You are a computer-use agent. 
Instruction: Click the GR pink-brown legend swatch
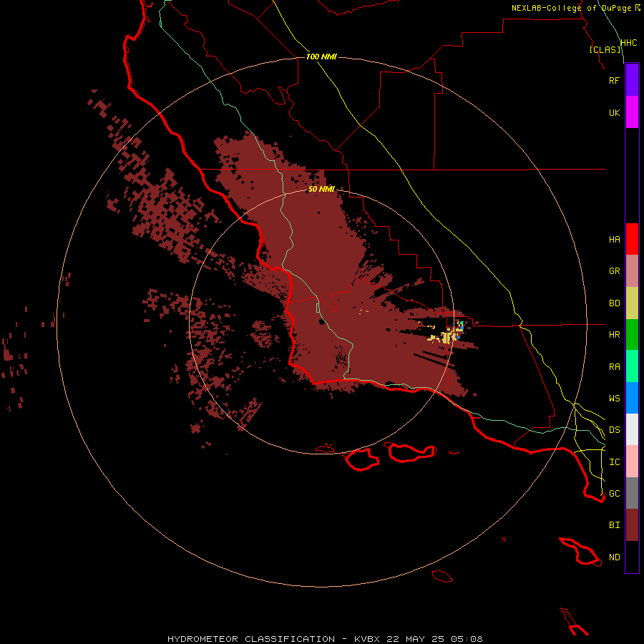click(632, 270)
